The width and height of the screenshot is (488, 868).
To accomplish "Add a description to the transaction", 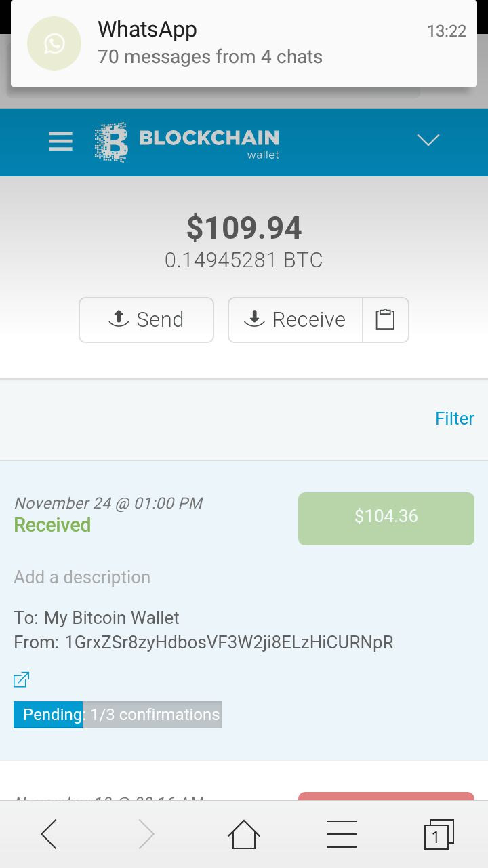I will [82, 577].
